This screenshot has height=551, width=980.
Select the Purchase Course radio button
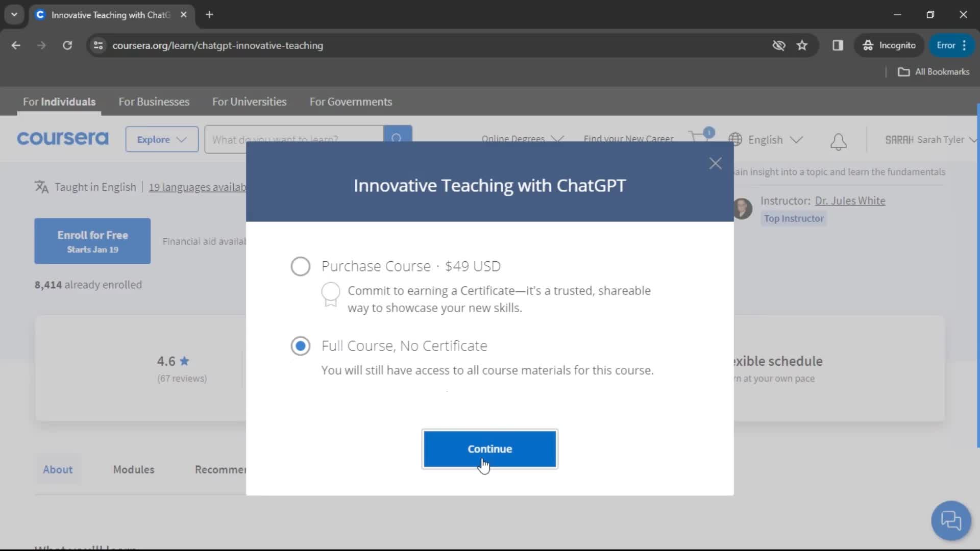tap(300, 266)
